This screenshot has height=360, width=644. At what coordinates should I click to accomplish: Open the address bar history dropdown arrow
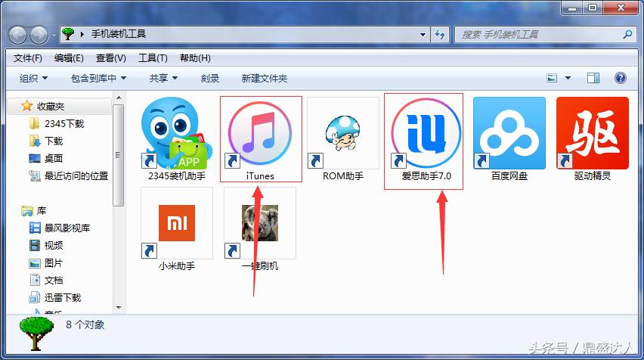(423, 35)
